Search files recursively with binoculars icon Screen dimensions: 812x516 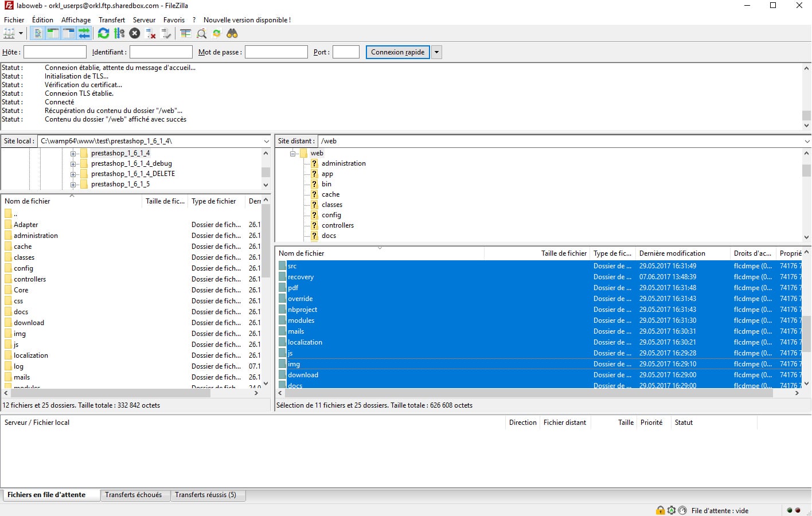click(232, 33)
